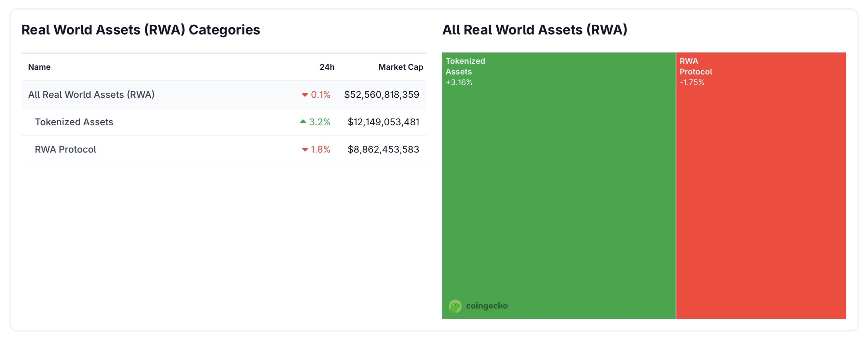
Task: Click the $8,862,453,583 market cap value
Action: click(383, 149)
